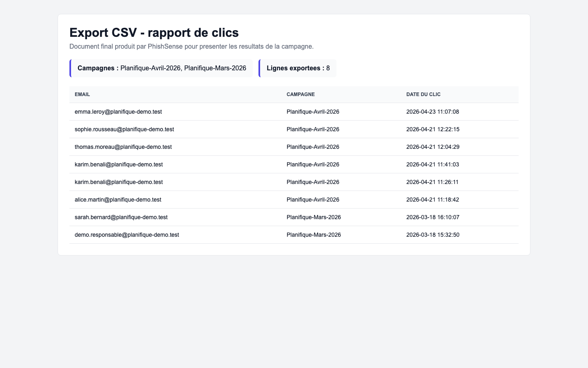Click karim.benali email in the 11:26:11 row
588x368 pixels.
coord(119,182)
